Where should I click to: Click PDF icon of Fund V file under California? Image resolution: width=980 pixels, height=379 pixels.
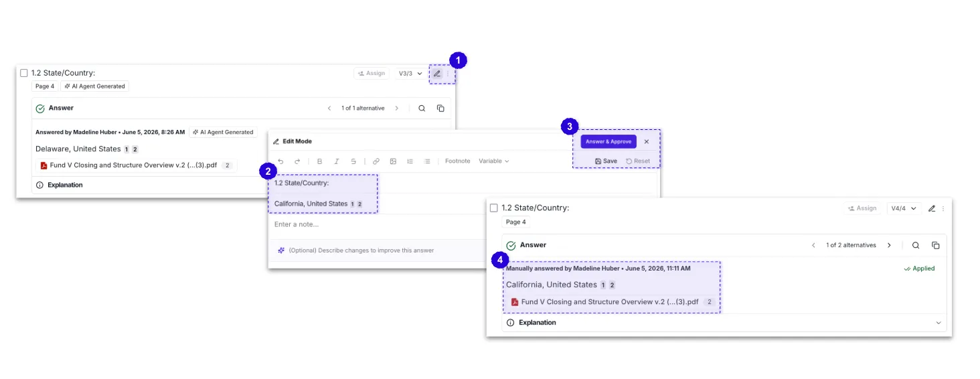click(515, 302)
